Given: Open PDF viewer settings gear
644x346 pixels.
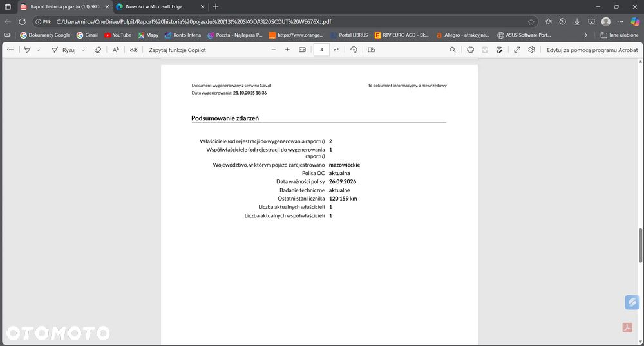Looking at the screenshot, I should pyautogui.click(x=531, y=50).
